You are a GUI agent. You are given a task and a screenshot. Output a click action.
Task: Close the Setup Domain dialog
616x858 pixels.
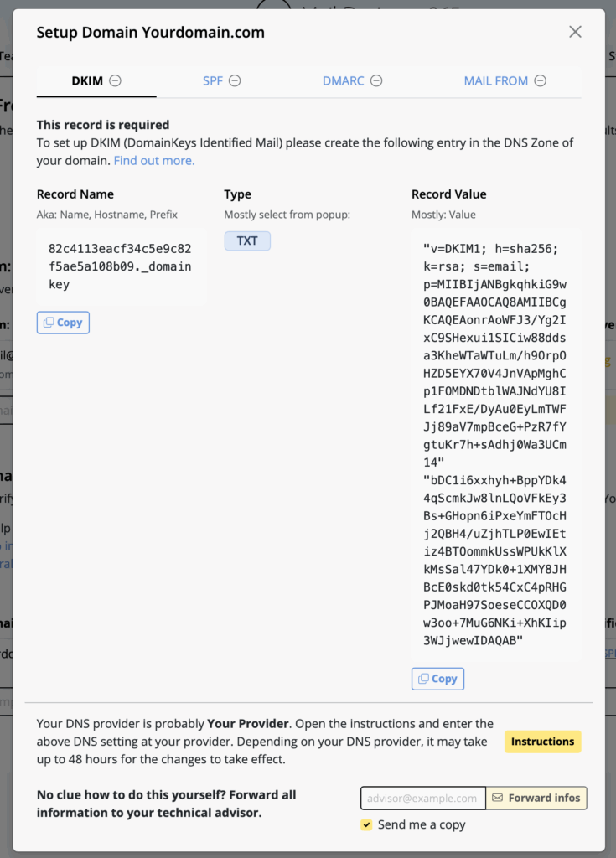(x=575, y=32)
